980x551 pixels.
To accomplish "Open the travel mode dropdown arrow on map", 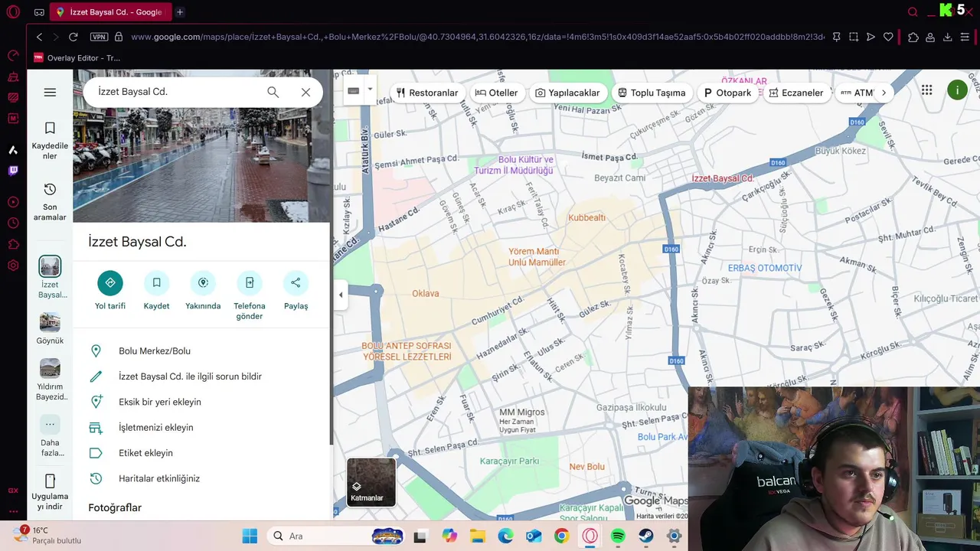I will [370, 90].
